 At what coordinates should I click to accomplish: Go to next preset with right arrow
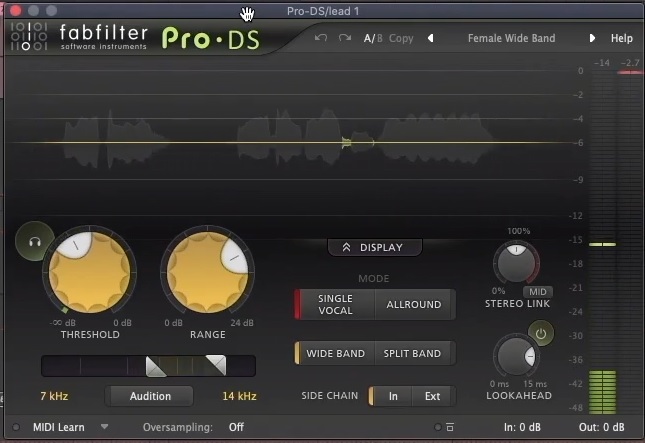point(592,38)
